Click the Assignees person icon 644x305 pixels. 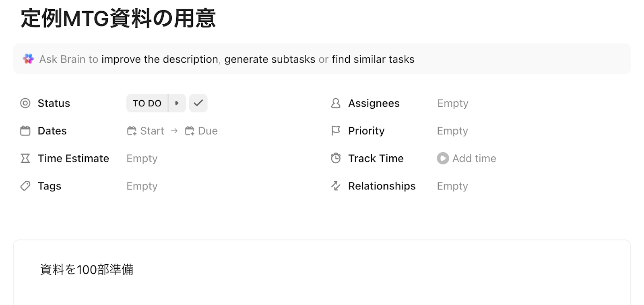coord(336,103)
